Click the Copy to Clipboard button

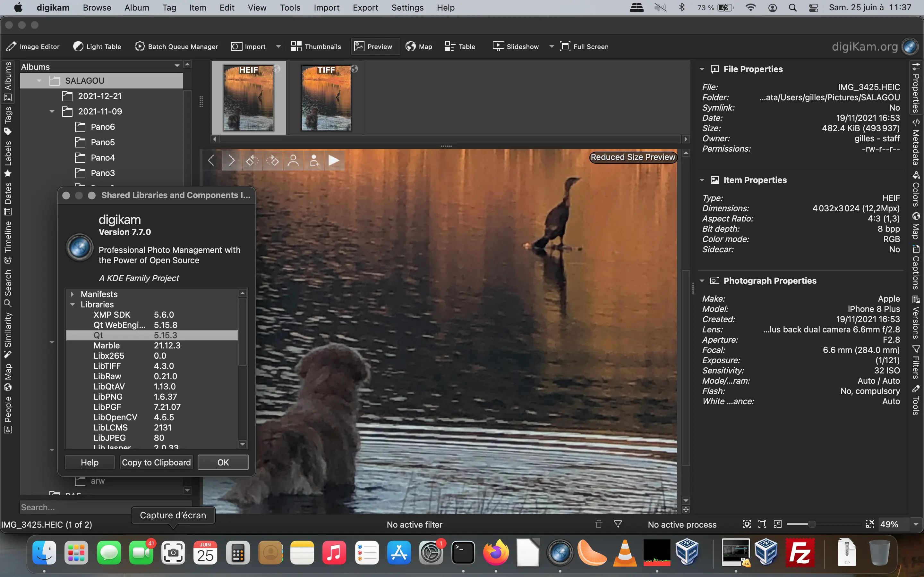(156, 462)
